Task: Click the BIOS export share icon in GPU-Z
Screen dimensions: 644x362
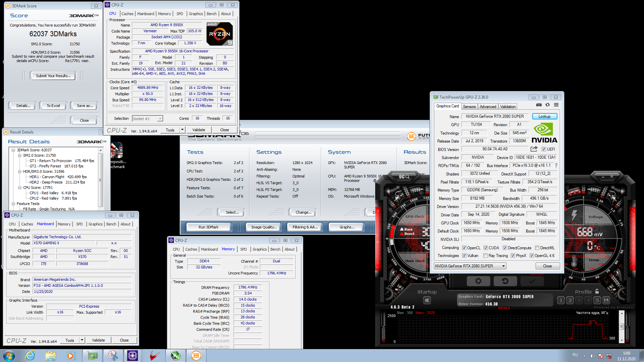Action: tap(534, 149)
